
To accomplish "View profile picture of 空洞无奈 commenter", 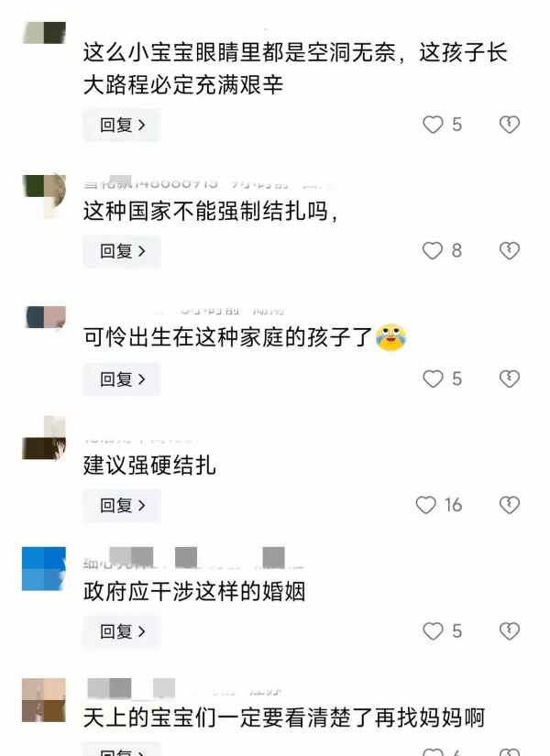I will coord(44,33).
